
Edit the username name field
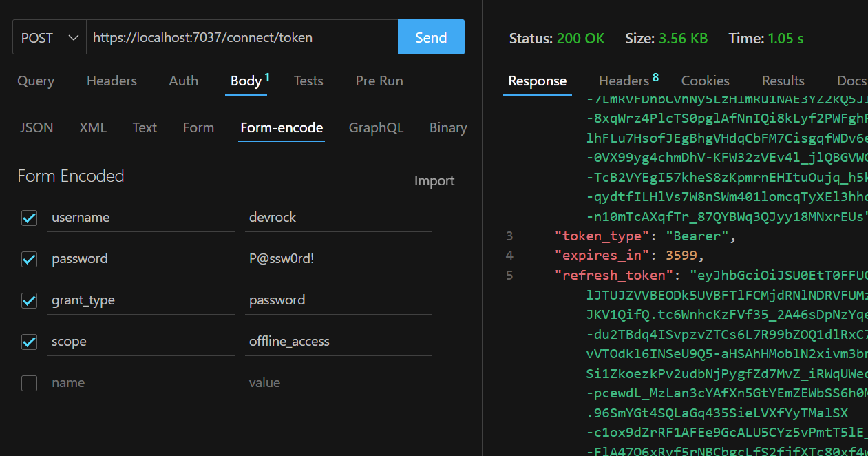[140, 218]
